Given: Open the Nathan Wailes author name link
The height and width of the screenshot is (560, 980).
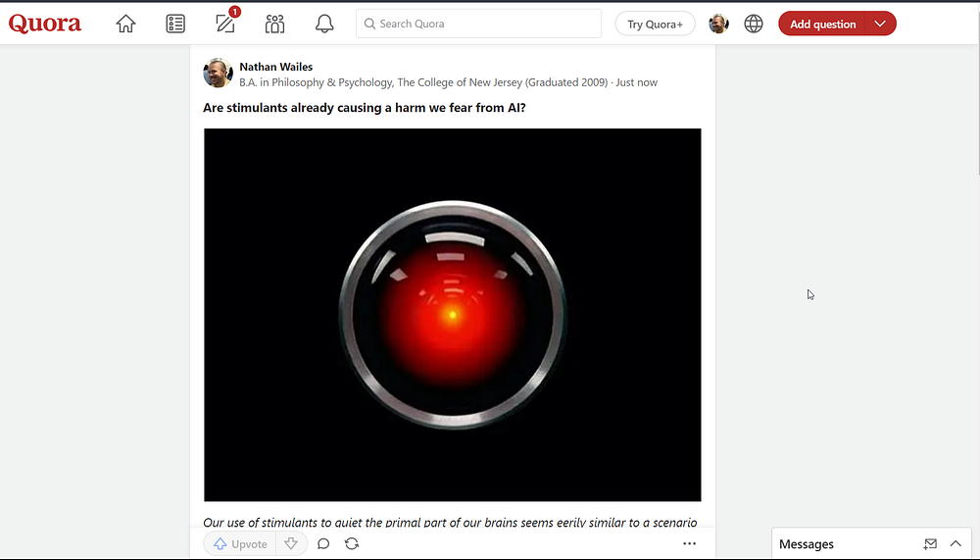Looking at the screenshot, I should [x=275, y=67].
